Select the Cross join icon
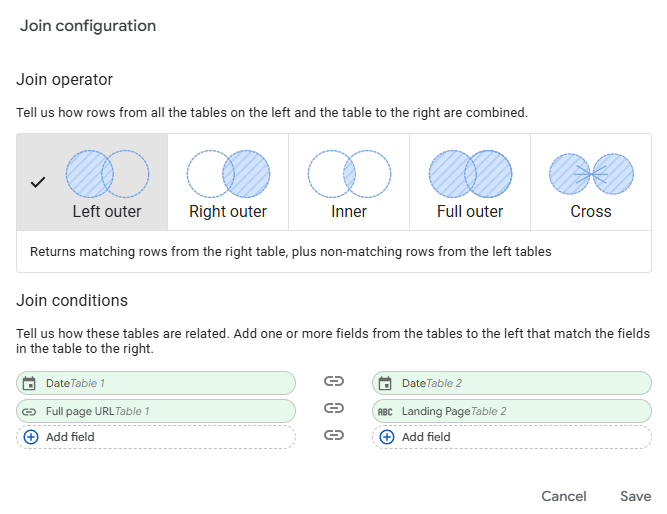 coord(591,174)
